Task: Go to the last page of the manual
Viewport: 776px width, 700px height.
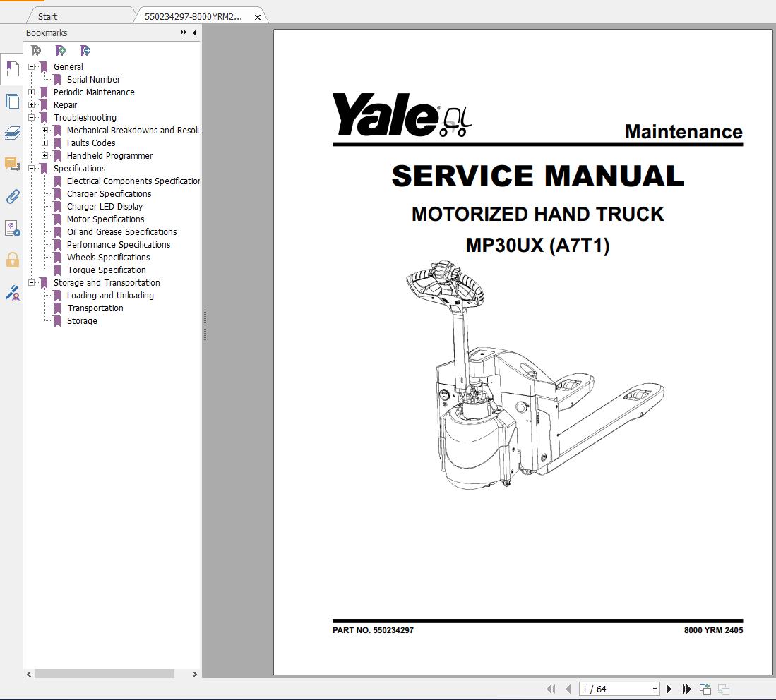Action: click(686, 689)
